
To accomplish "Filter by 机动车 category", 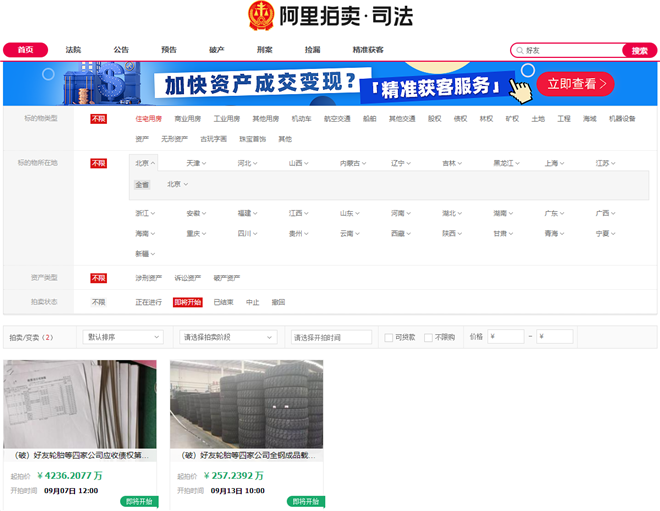I will (x=301, y=119).
